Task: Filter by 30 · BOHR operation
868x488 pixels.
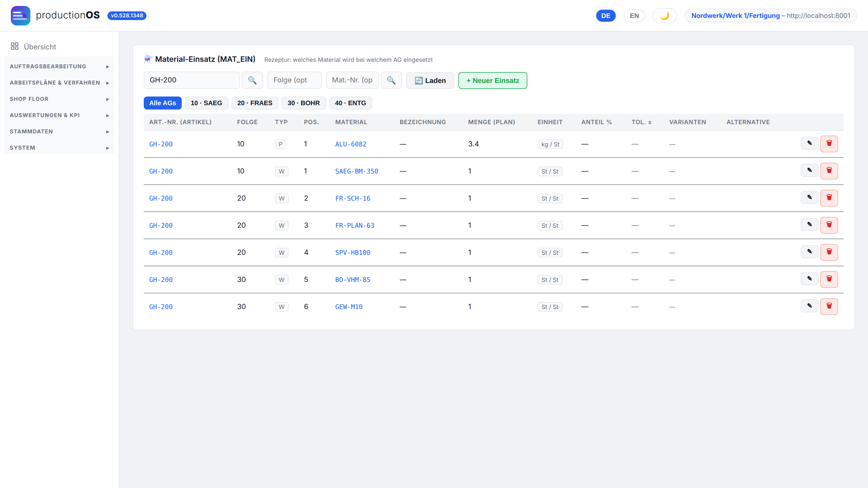Action: (304, 103)
